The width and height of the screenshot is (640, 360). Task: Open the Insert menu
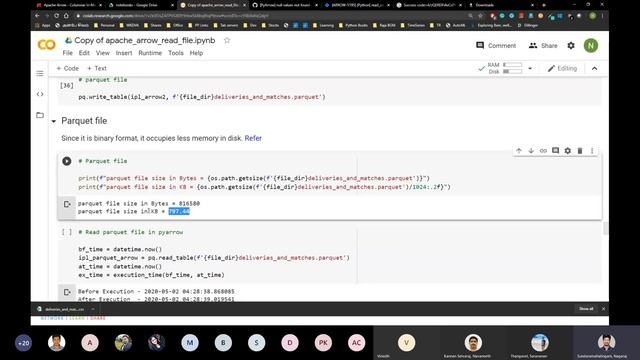124,53
